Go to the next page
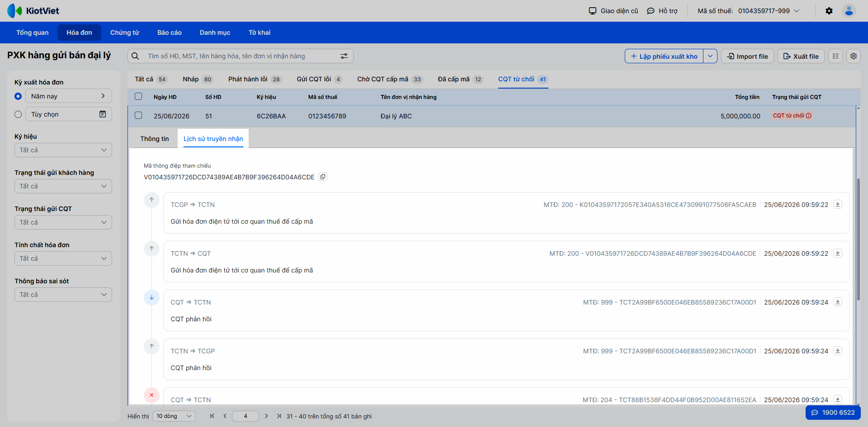The height and width of the screenshot is (427, 868). click(x=266, y=416)
